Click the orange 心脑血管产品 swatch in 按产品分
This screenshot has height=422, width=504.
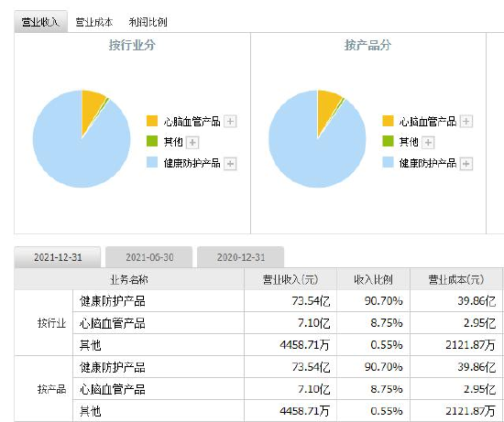[x=388, y=121]
